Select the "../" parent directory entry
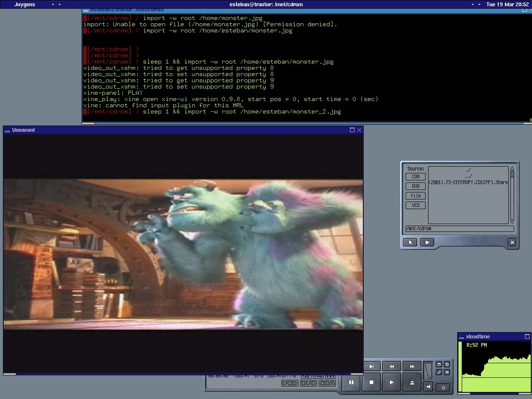532x399 pixels. click(x=468, y=176)
